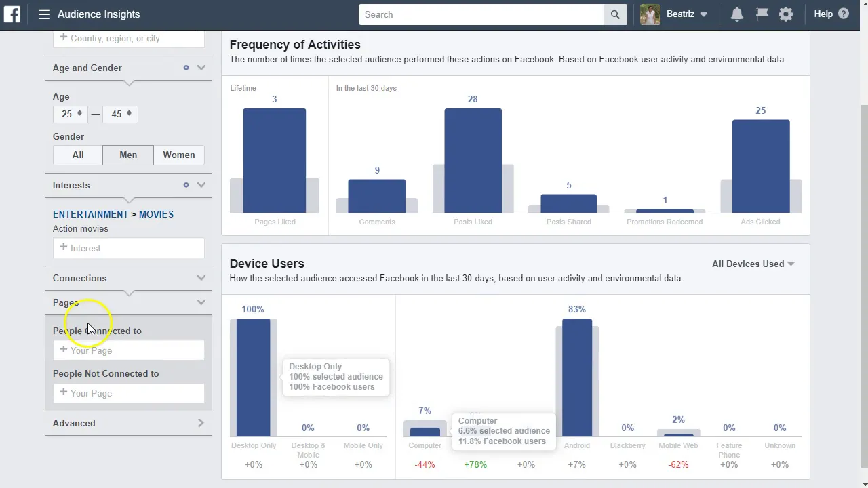The width and height of the screenshot is (868, 488).
Task: Open All Devices Used dropdown
Action: point(753,264)
